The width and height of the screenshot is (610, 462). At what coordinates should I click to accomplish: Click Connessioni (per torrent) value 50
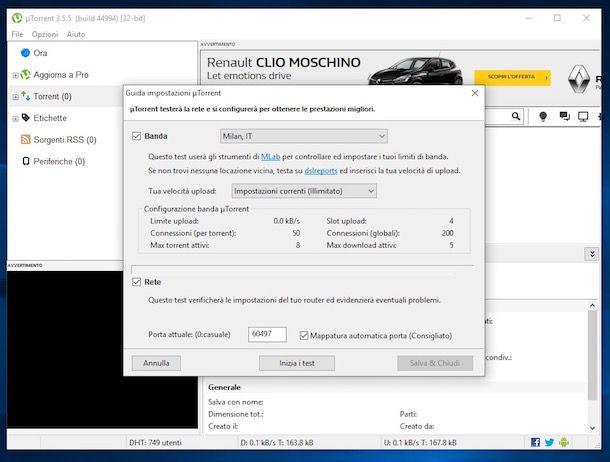point(296,233)
